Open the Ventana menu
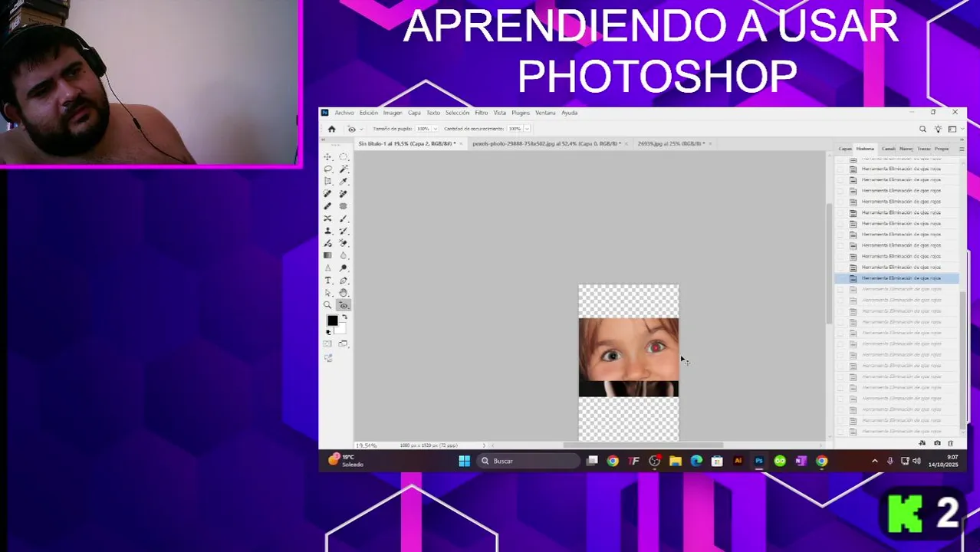980x552 pixels. tap(545, 113)
